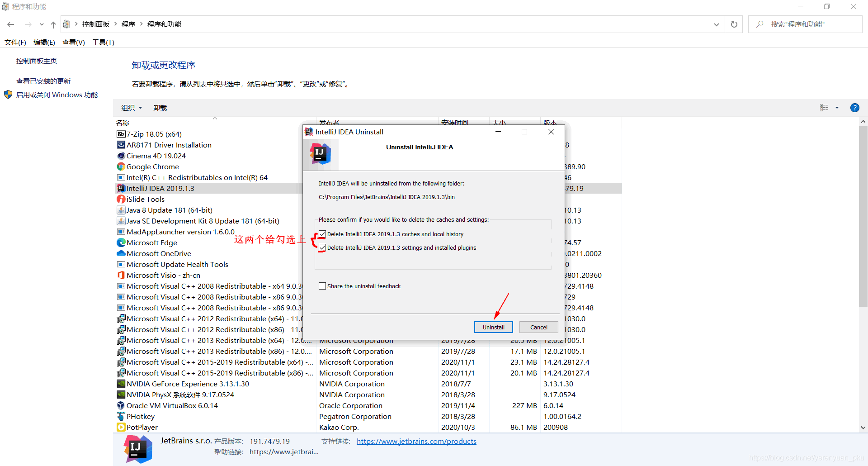The height and width of the screenshot is (466, 868).
Task: Go up one level with up arrow
Action: (x=53, y=24)
